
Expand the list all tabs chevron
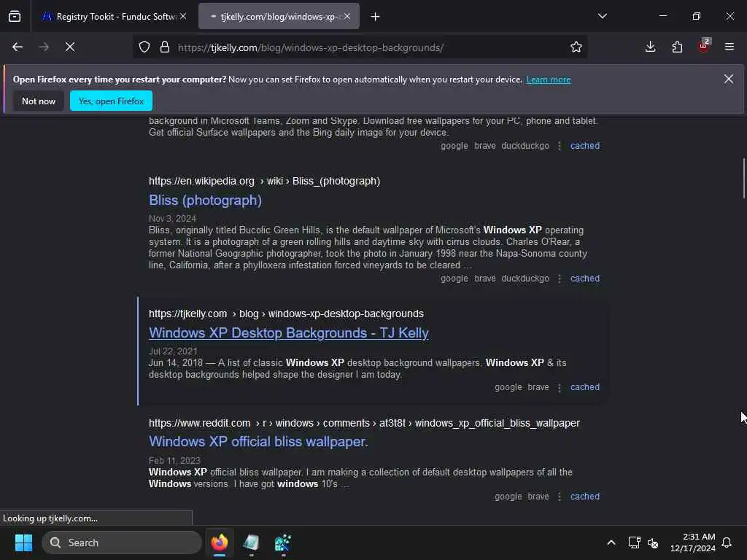coord(602,16)
